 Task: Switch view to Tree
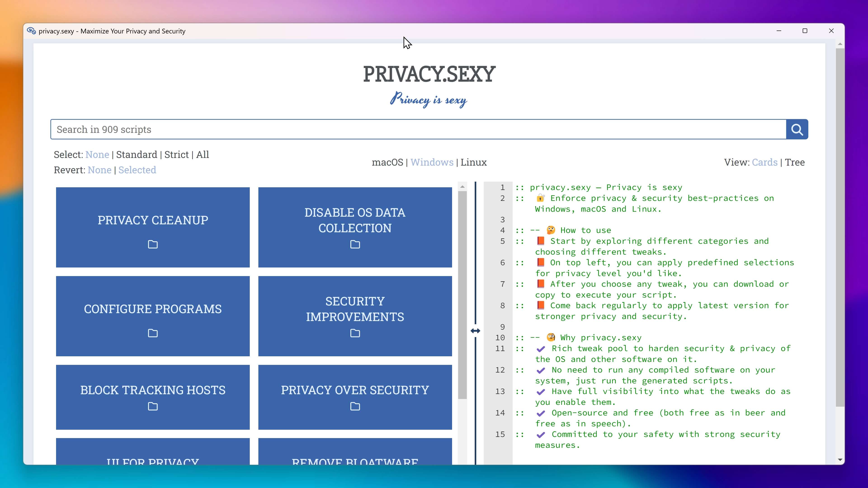coord(795,162)
